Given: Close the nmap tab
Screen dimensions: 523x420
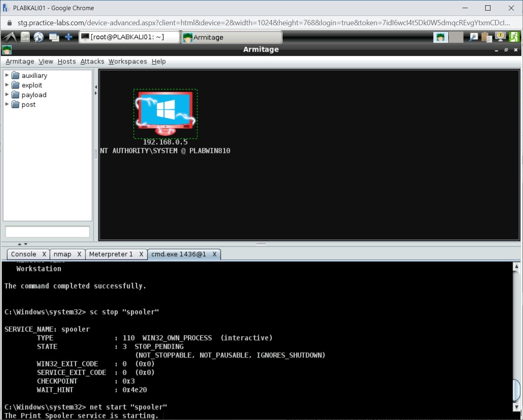Looking at the screenshot, I should (79, 254).
